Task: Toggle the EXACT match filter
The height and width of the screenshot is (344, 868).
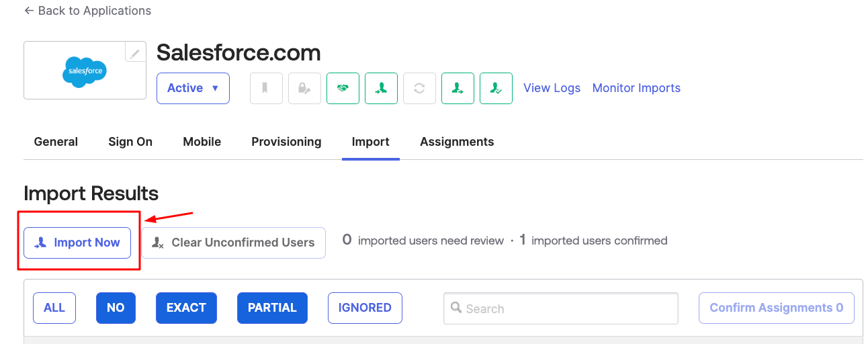Action: click(x=186, y=308)
